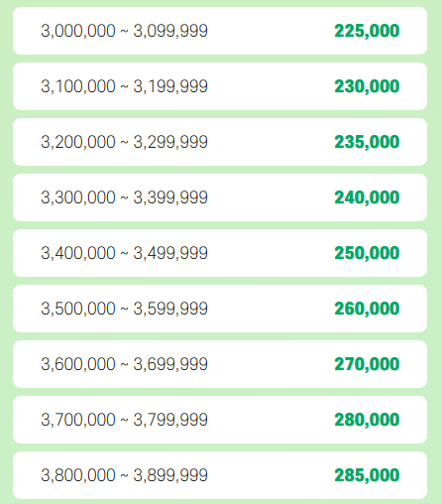442x504 pixels.
Task: Click the card containing 3,399,999
Action: pos(220,197)
